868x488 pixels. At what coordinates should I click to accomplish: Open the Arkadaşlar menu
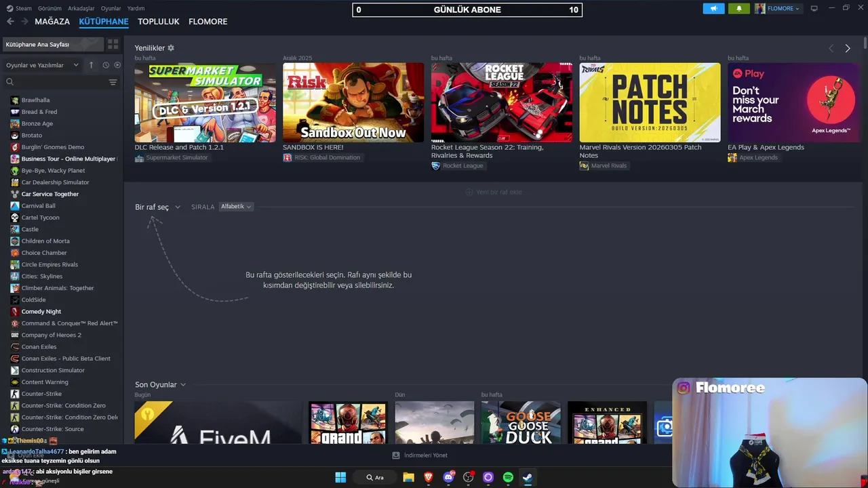[81, 8]
